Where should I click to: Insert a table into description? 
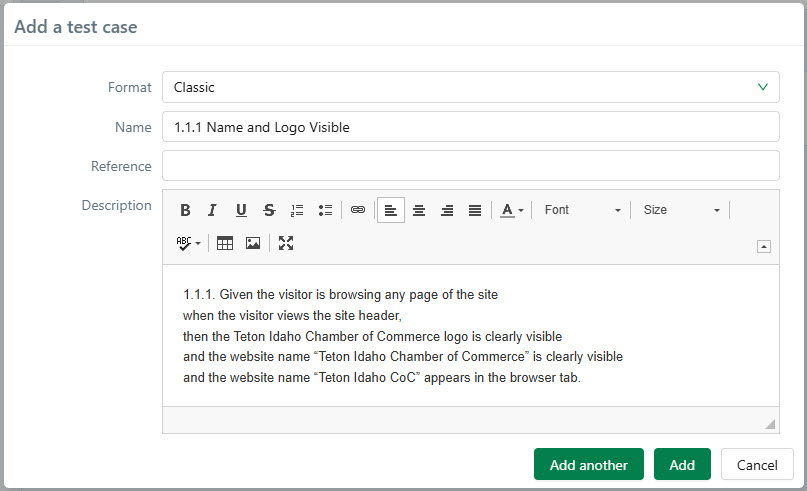(225, 243)
